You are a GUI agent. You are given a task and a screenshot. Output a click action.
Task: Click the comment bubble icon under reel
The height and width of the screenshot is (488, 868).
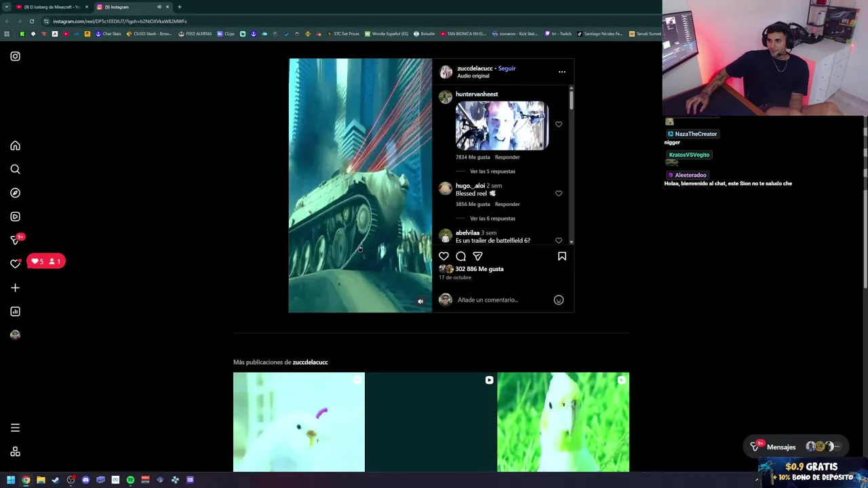point(460,256)
